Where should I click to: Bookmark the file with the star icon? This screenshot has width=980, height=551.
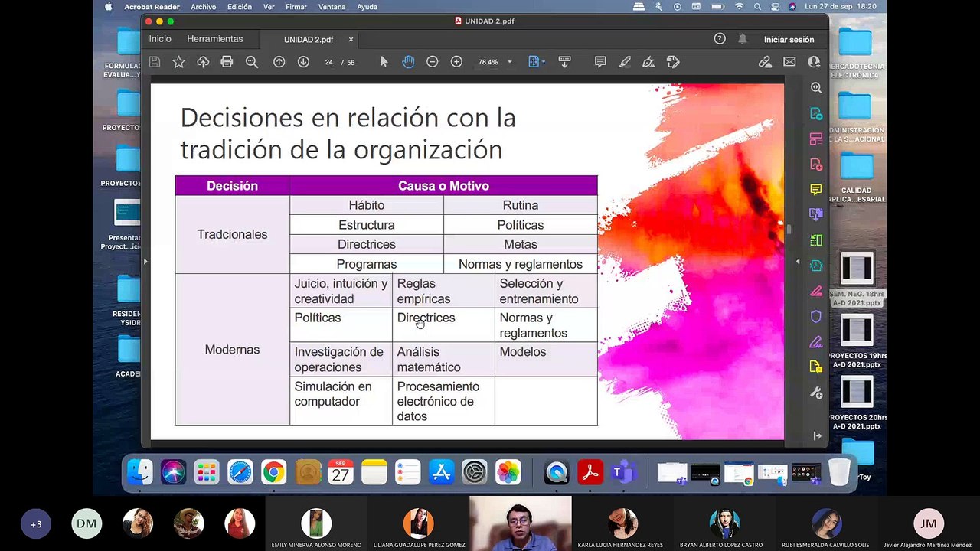[178, 62]
